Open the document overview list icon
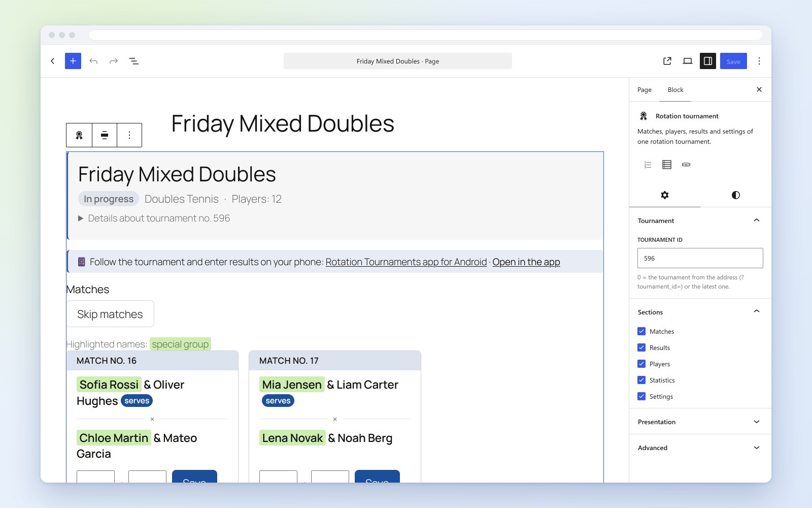Image resolution: width=812 pixels, height=508 pixels. (134, 61)
